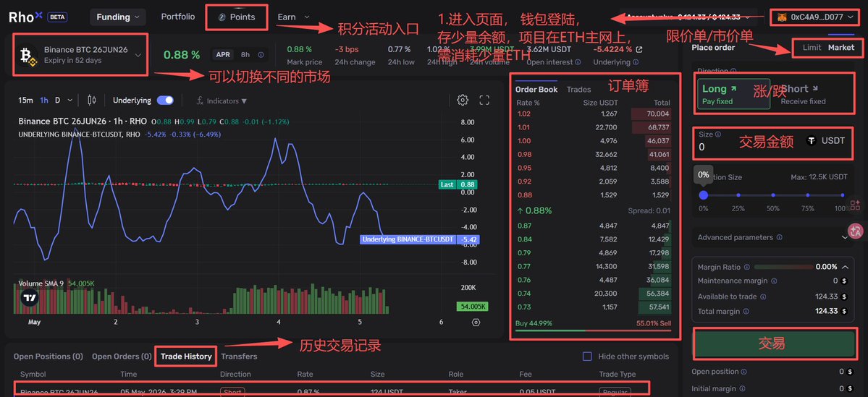
Task: Click Maintenance margin info icon
Action: tap(775, 281)
